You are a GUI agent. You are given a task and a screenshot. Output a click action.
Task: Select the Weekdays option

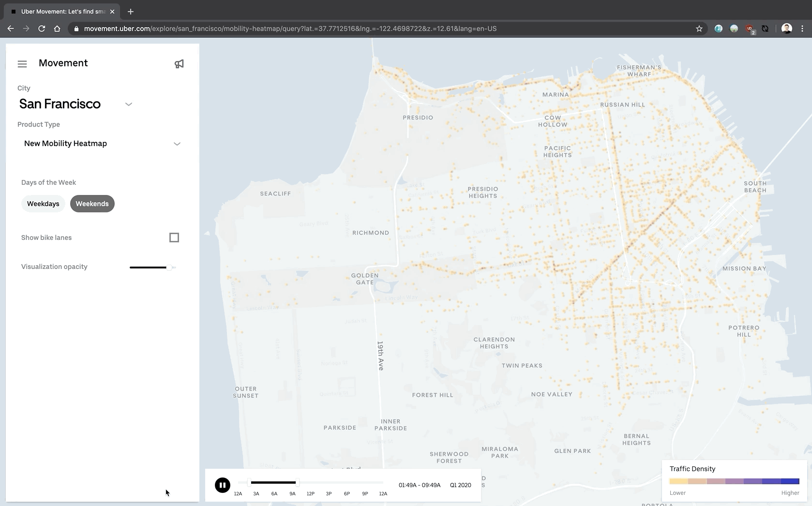[x=43, y=204]
